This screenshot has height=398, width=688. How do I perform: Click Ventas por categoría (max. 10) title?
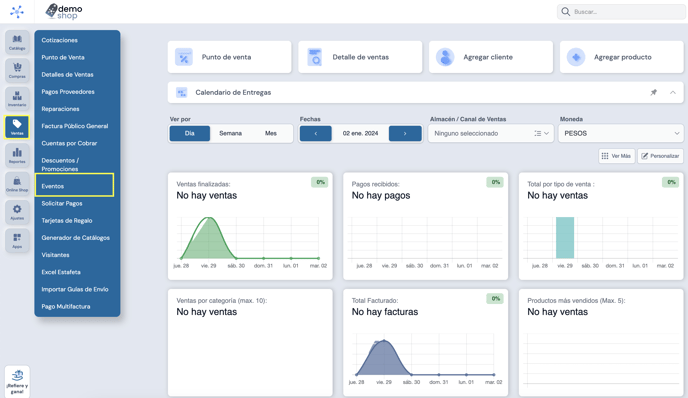point(222,301)
